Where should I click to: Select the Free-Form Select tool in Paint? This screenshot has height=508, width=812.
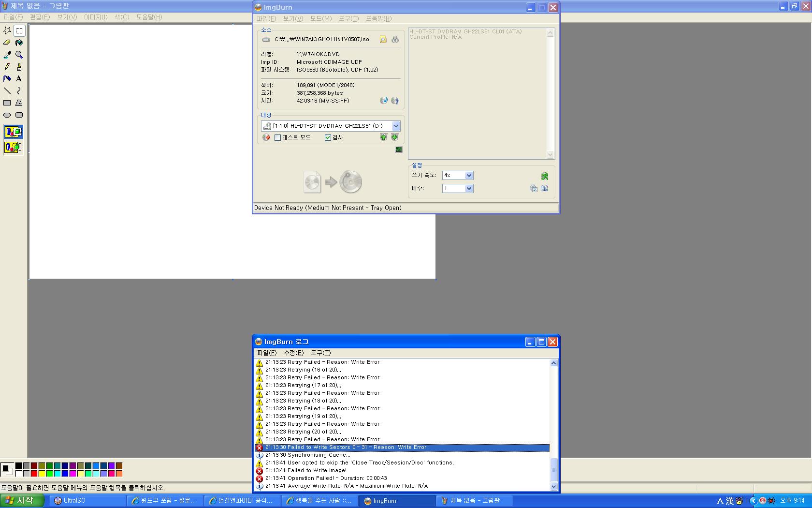[7, 30]
